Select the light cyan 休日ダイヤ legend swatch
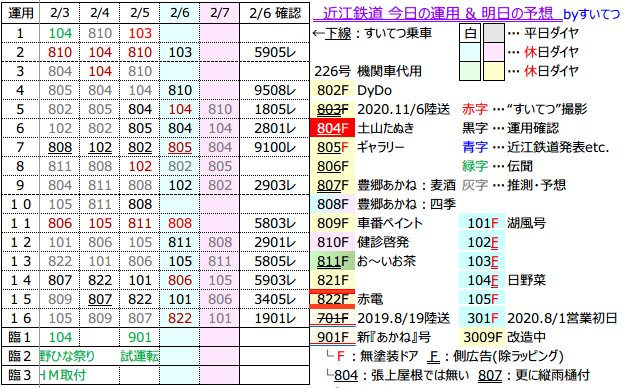The image size is (629, 388). point(470,52)
